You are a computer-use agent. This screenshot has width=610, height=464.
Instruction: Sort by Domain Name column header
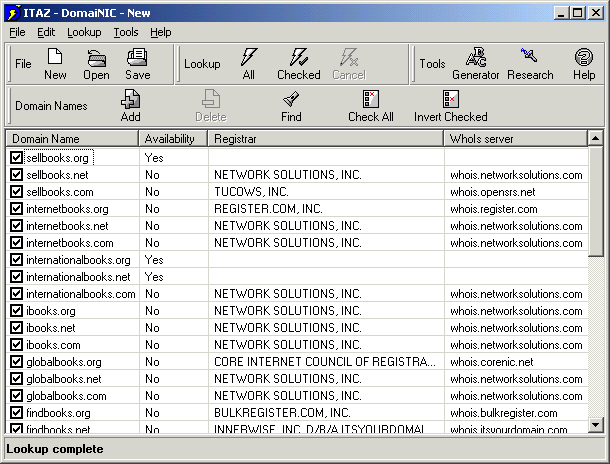tap(72, 138)
